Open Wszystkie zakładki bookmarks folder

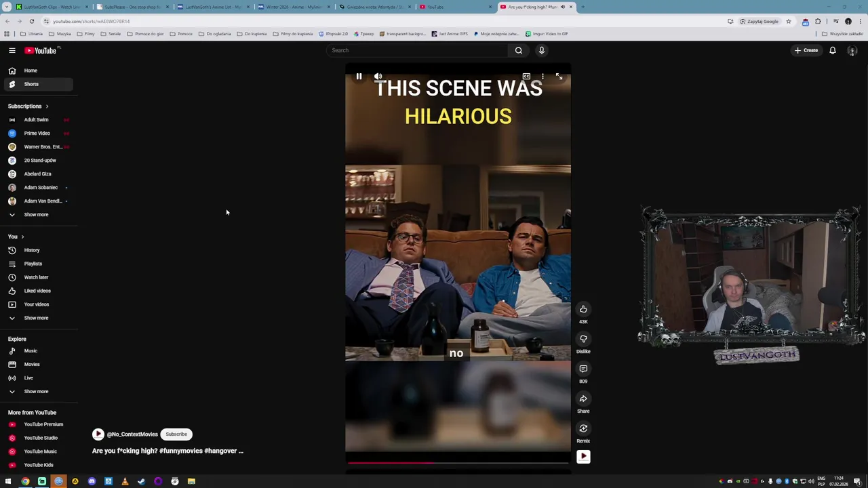coord(843,34)
